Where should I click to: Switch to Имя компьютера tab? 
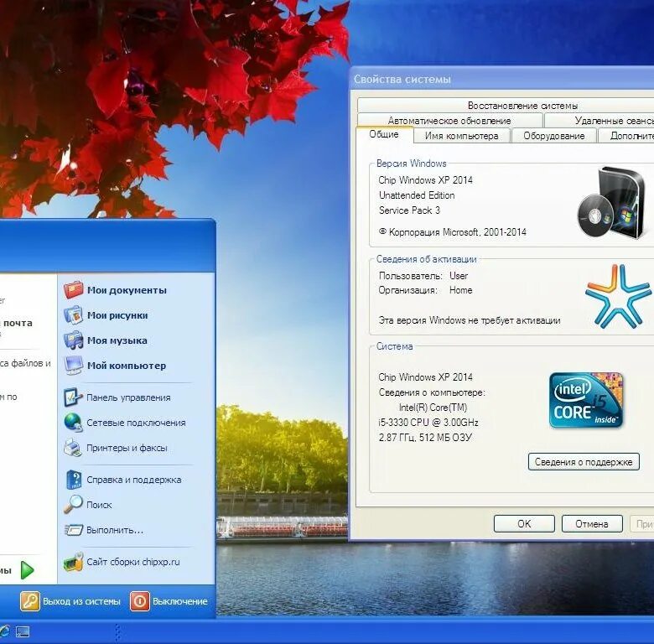pyautogui.click(x=462, y=136)
